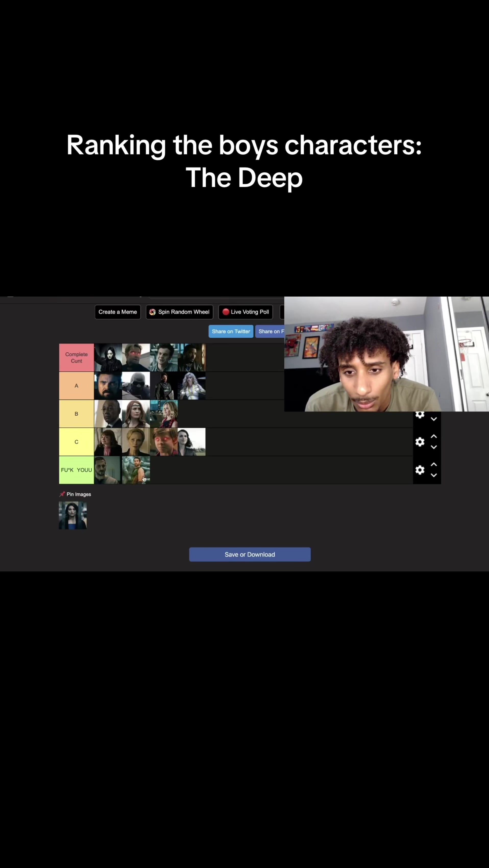Screen dimensions: 489x868
Task: Move the C tier row down
Action: [434, 447]
